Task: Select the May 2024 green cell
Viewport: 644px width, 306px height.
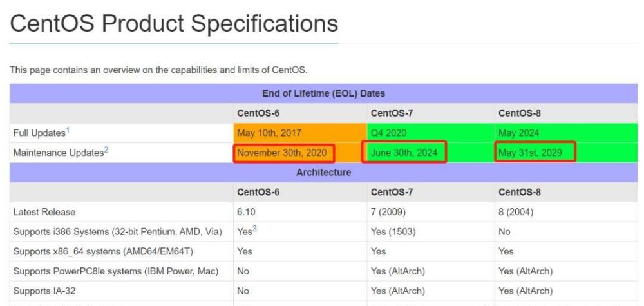Action: [x=566, y=133]
